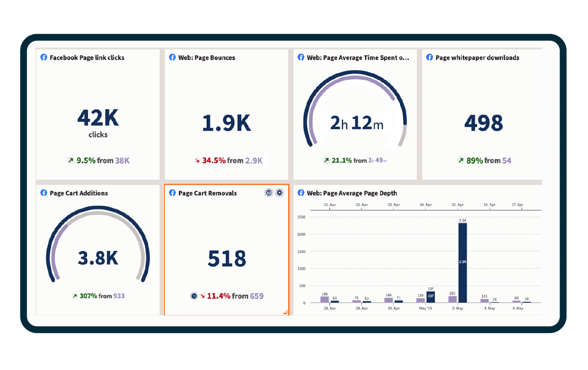Click Facebook icon next to Web: Page Bounces
This screenshot has height=370, width=588.
[x=173, y=57]
